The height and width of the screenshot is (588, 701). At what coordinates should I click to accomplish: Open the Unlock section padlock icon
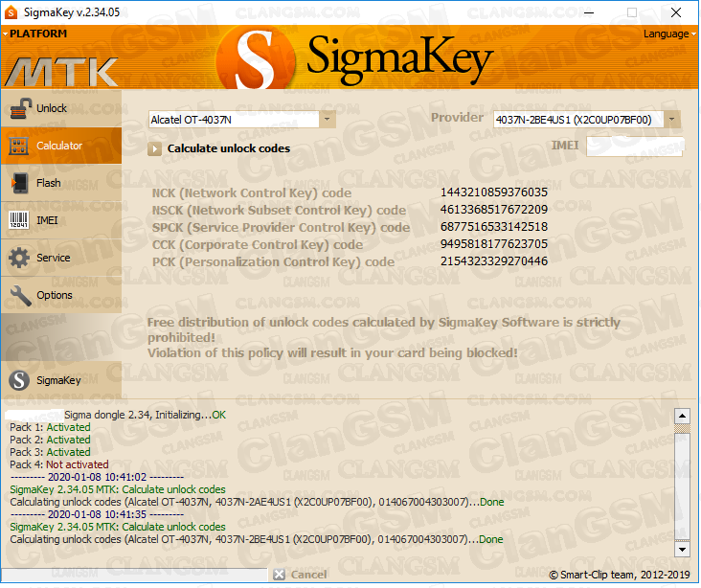pos(20,108)
